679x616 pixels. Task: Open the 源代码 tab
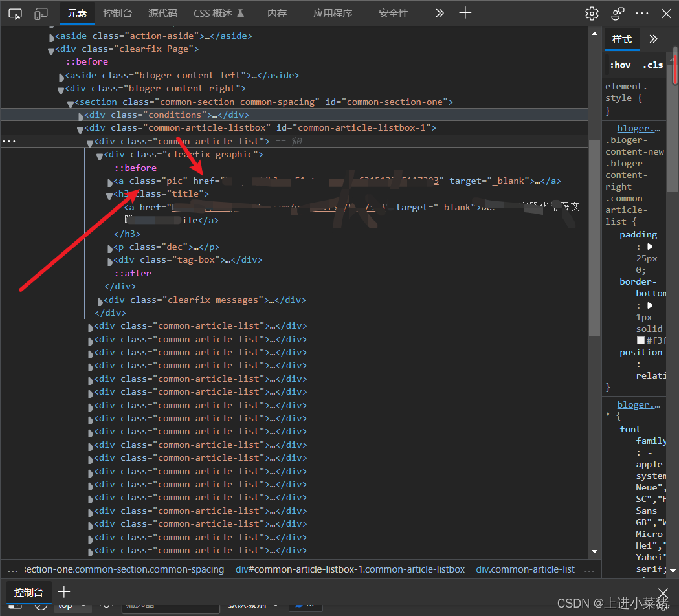click(163, 14)
